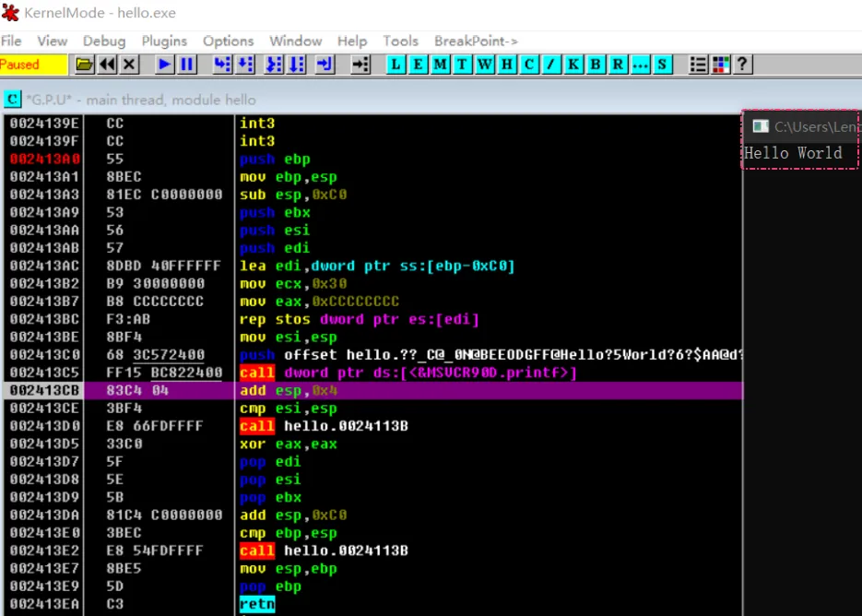Open the Handles window with the H icon
Viewport: 862px width, 616px height.
pos(505,65)
